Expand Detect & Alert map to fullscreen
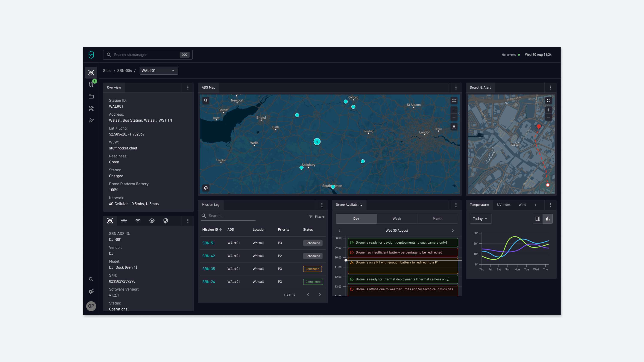 [x=549, y=100]
